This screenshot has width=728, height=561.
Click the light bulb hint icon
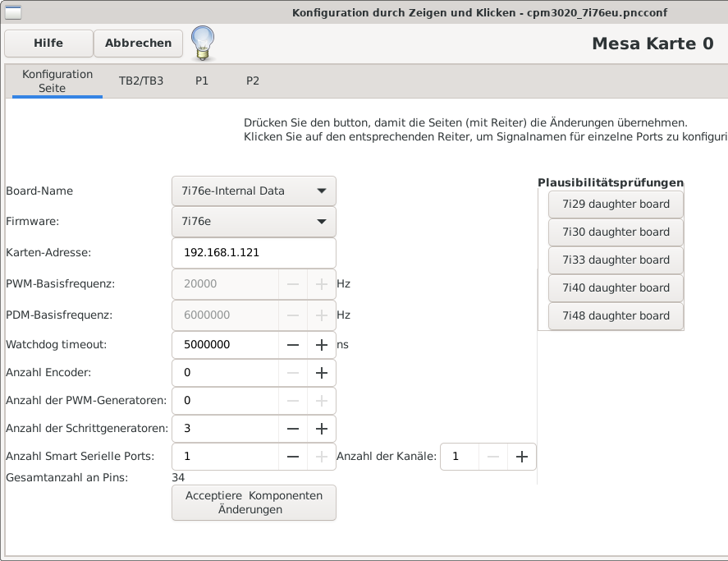point(203,43)
